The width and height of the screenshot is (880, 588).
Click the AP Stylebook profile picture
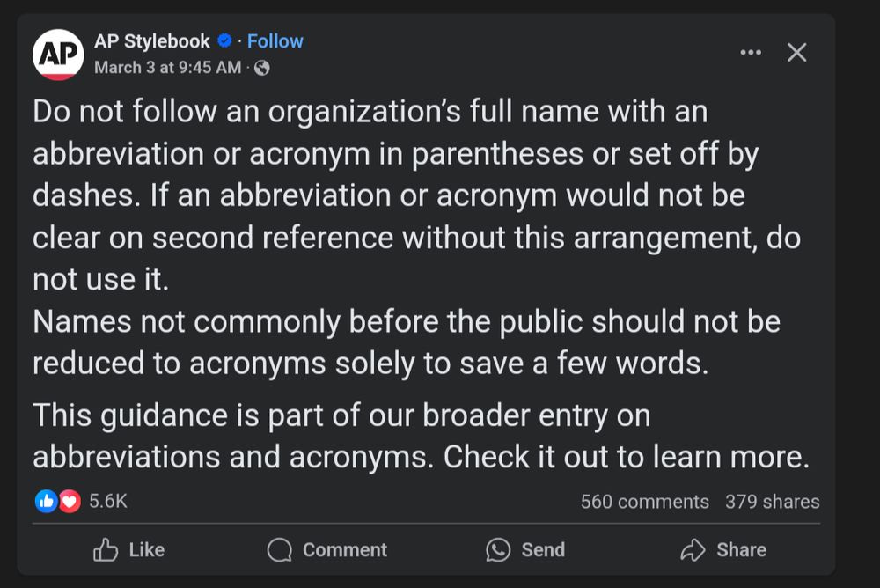tap(58, 55)
